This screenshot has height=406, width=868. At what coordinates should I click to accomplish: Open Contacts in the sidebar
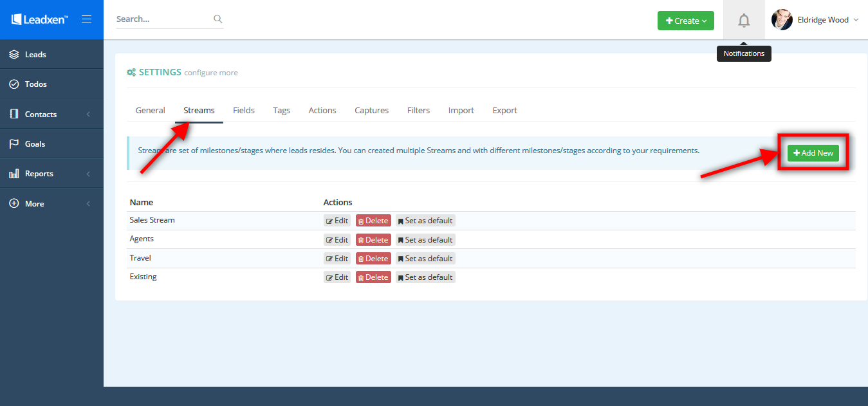[x=51, y=114]
